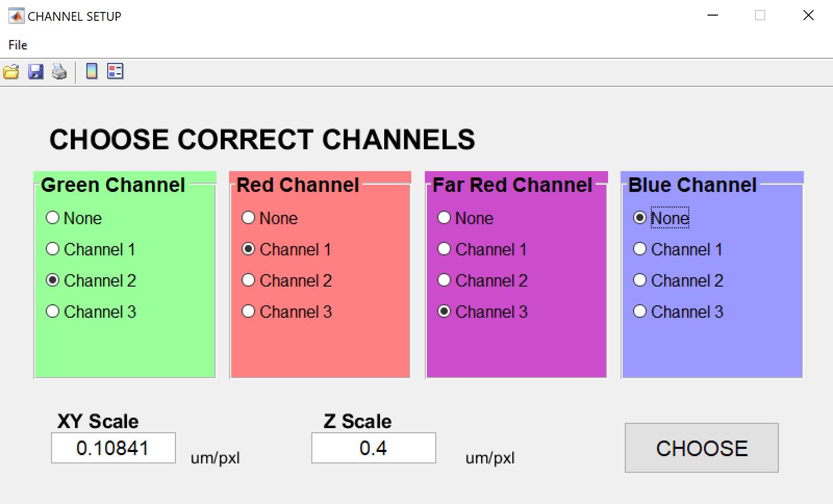833x504 pixels.
Task: Open the File menu
Action: click(18, 45)
